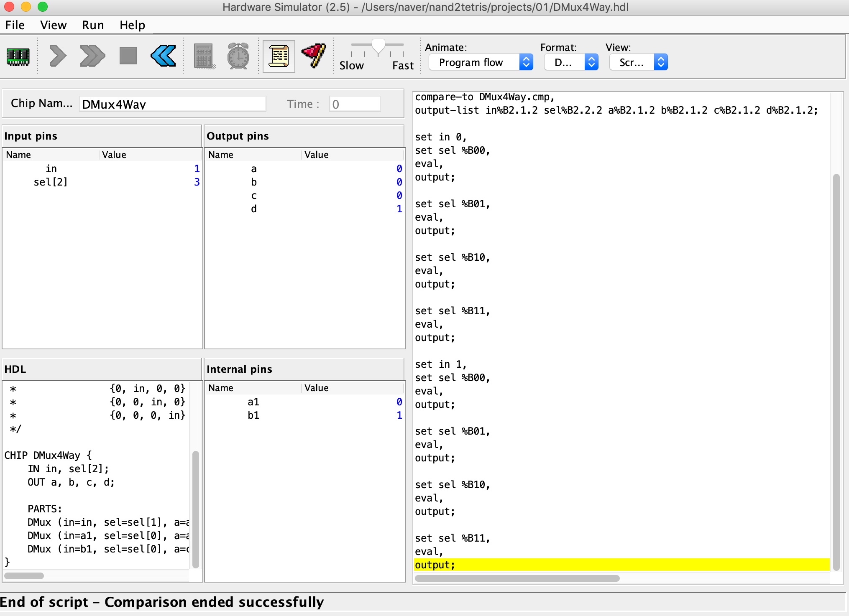The width and height of the screenshot is (849, 616).
Task: Click 'CHIP DMux4Way {' in HDL panel
Action: click(48, 456)
